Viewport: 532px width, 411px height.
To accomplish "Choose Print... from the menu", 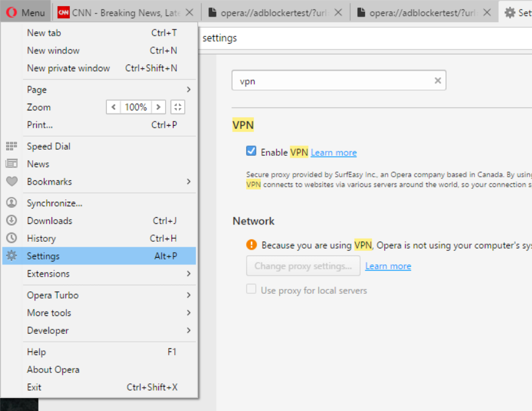I will [x=99, y=125].
